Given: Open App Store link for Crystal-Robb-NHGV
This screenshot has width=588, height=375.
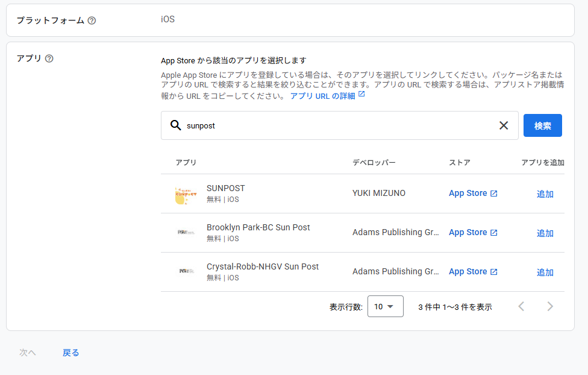Looking at the screenshot, I should point(473,272).
